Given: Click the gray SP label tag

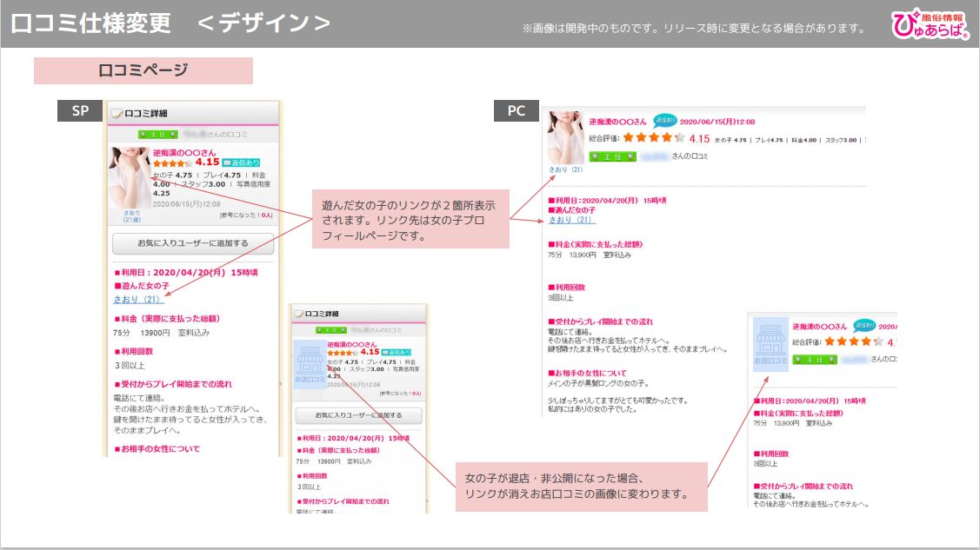Looking at the screenshot, I should click(80, 110).
